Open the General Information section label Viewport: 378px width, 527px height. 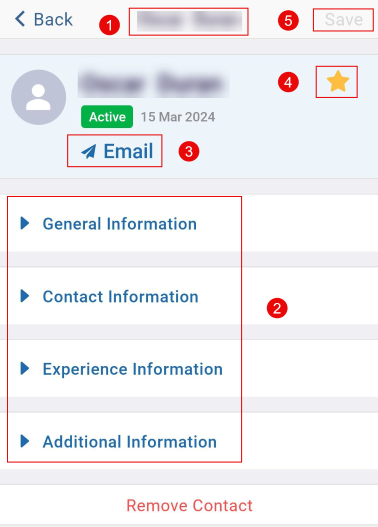point(120,224)
